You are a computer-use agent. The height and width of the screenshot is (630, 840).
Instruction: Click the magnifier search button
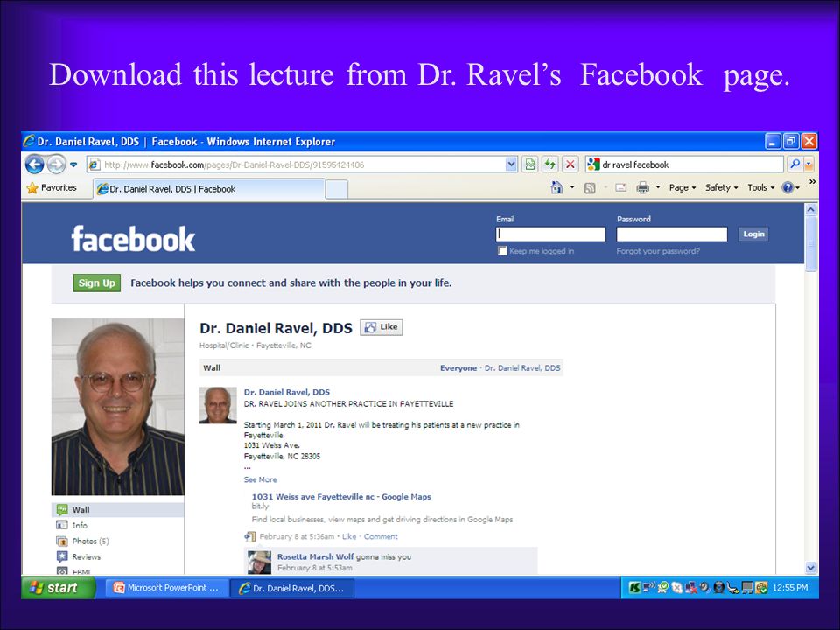click(x=795, y=164)
